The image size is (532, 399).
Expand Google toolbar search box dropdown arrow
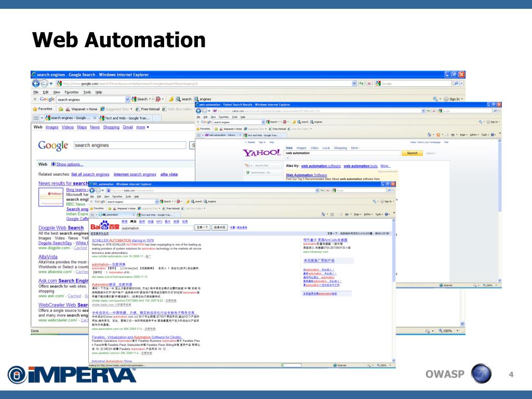coord(127,99)
